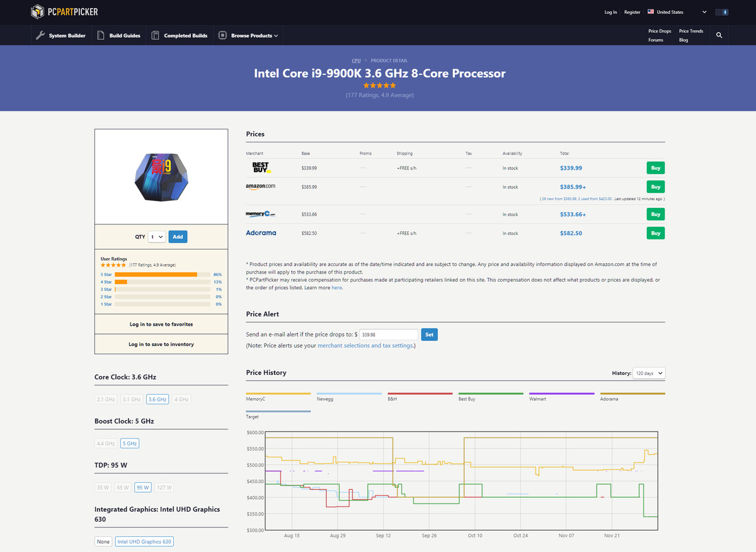Click the PCPartPicker logo icon

click(38, 12)
